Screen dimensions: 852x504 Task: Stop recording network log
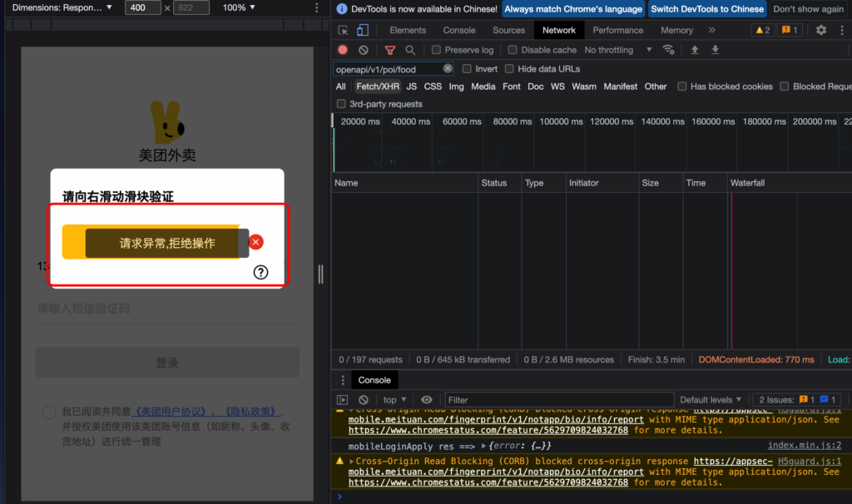[343, 50]
